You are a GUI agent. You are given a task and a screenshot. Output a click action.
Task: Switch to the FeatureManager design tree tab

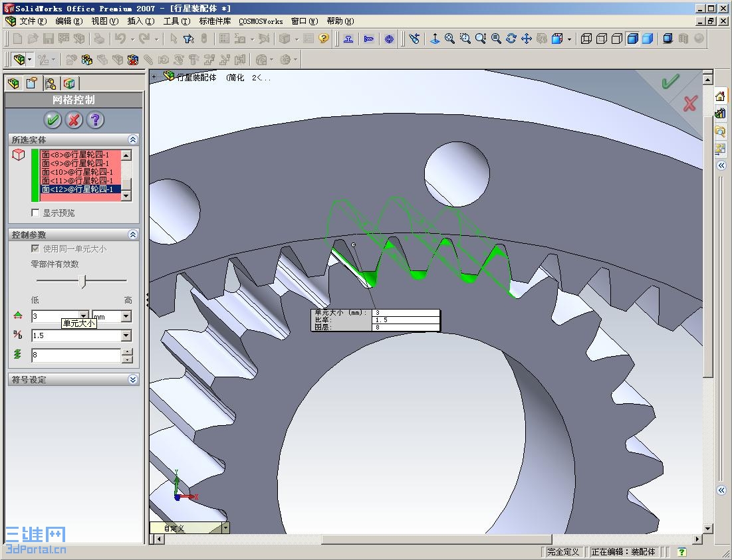pos(13,83)
